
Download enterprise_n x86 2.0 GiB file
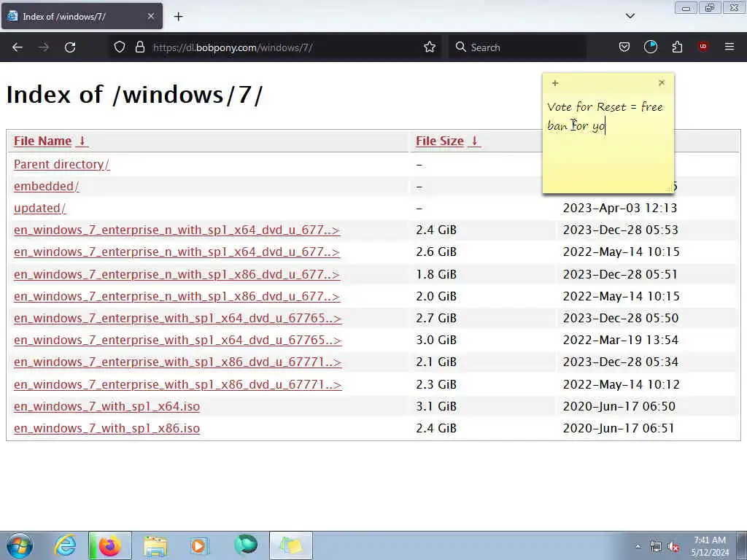pyautogui.click(x=177, y=296)
